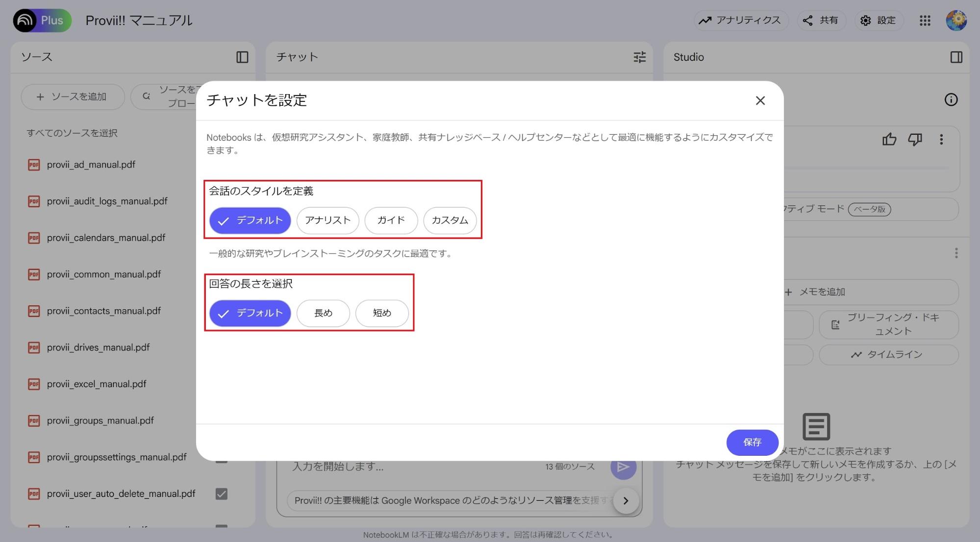
Task: Click the 共有 share button
Action: tap(821, 21)
